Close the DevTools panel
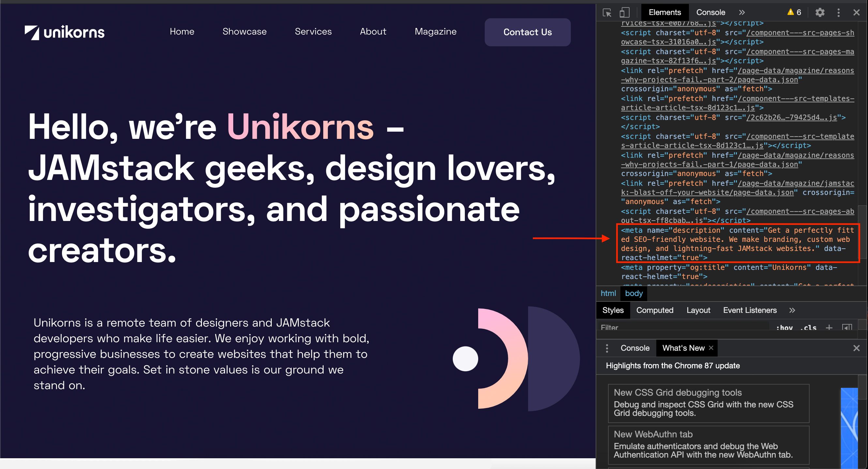This screenshot has height=469, width=868. click(856, 12)
